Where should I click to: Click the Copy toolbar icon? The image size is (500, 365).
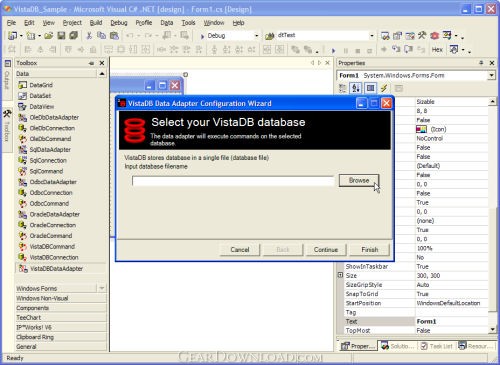[x=101, y=35]
